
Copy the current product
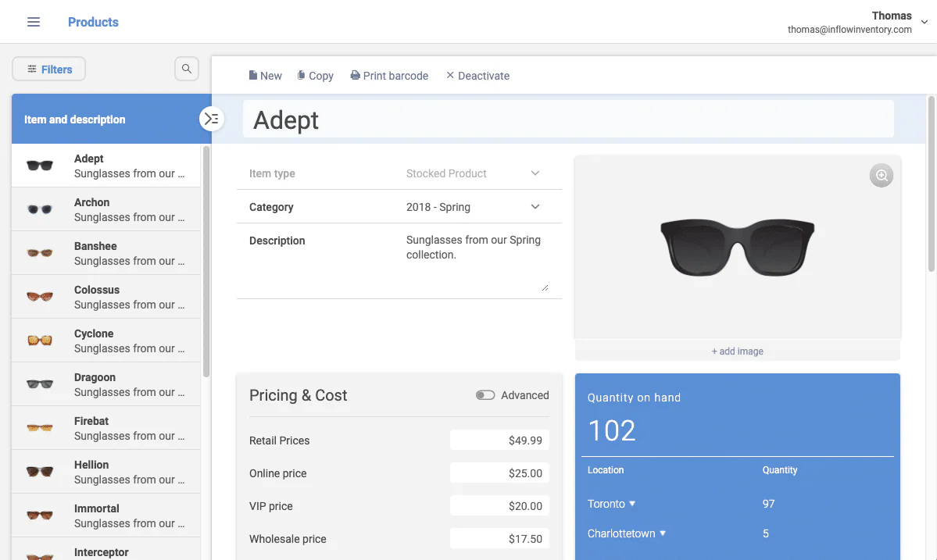[316, 76]
